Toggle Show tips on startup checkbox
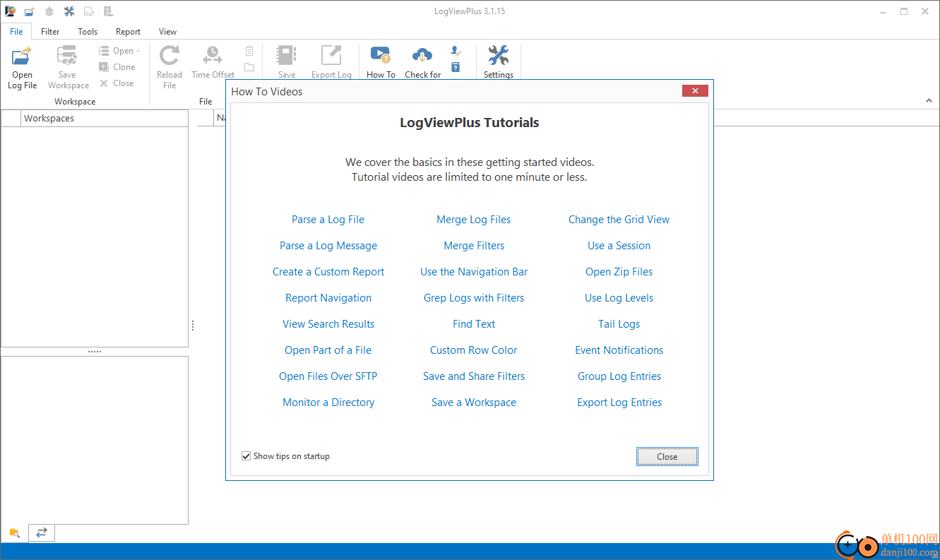 [x=246, y=456]
